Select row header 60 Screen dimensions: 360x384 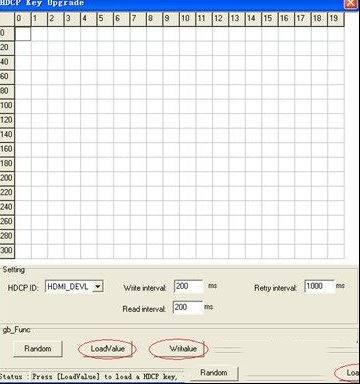pyautogui.click(x=7, y=77)
